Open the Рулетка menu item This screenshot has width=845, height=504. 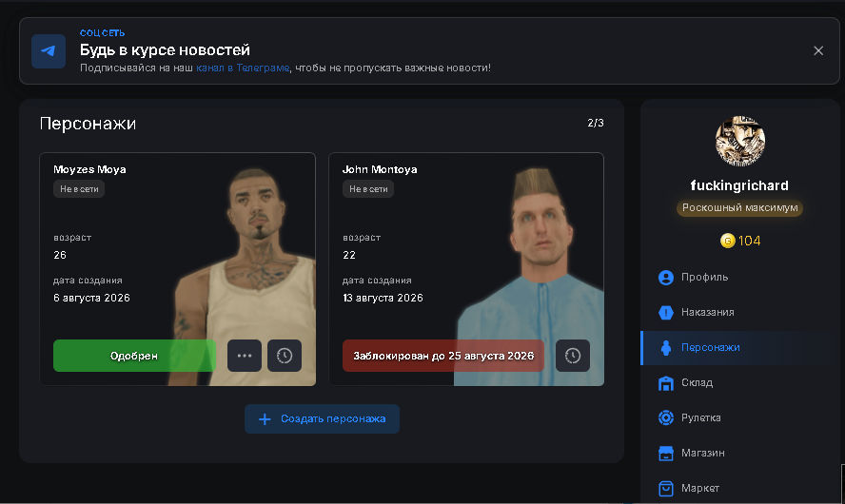coord(740,417)
